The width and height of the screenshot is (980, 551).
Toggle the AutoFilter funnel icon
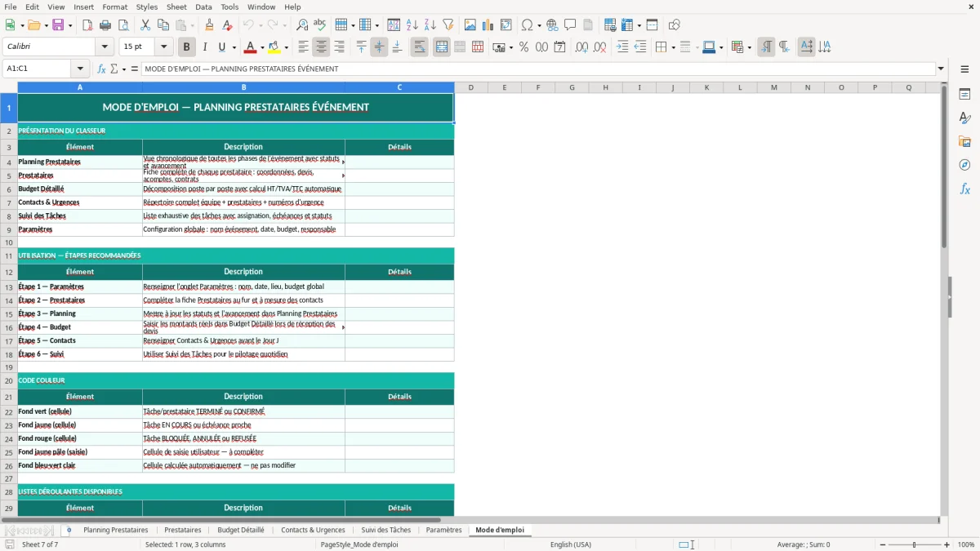click(448, 25)
